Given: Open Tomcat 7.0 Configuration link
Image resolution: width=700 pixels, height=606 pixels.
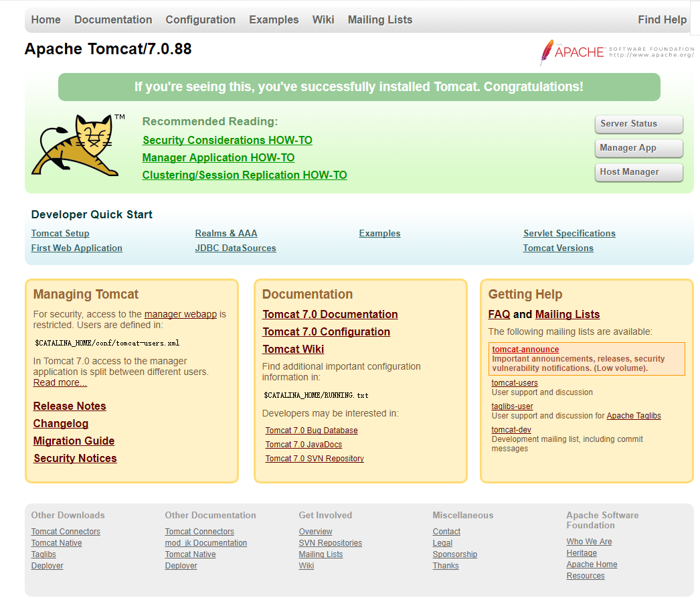Looking at the screenshot, I should pyautogui.click(x=326, y=332).
